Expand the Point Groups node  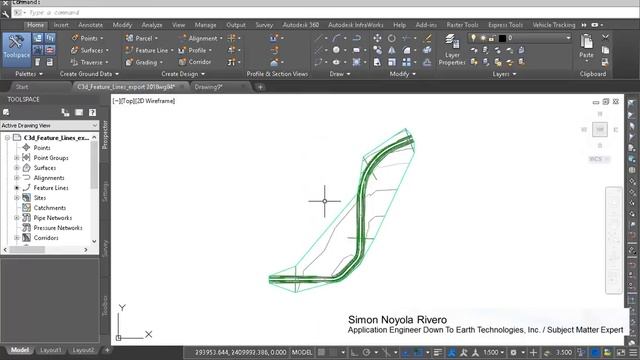tap(17, 158)
